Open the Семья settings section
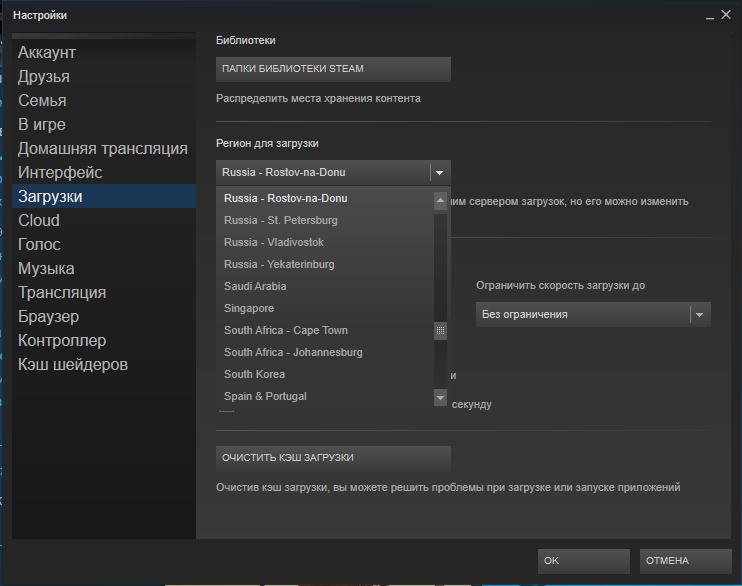 tap(104, 100)
